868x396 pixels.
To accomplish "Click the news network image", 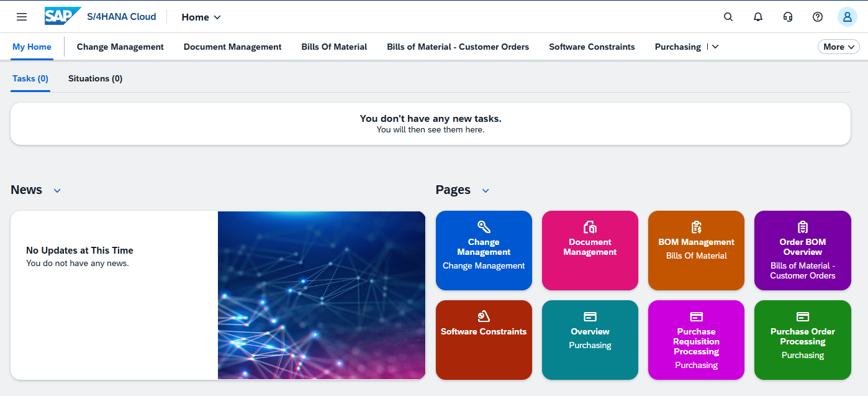I will [322, 295].
